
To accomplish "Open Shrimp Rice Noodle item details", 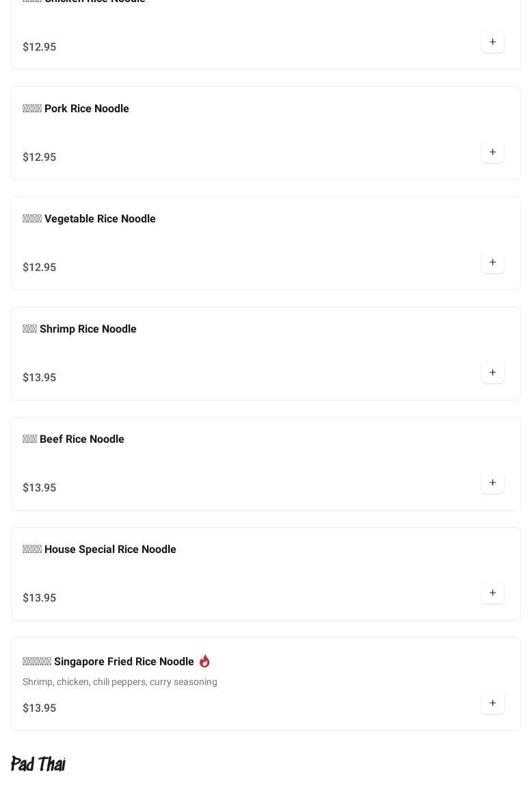I will click(79, 329).
